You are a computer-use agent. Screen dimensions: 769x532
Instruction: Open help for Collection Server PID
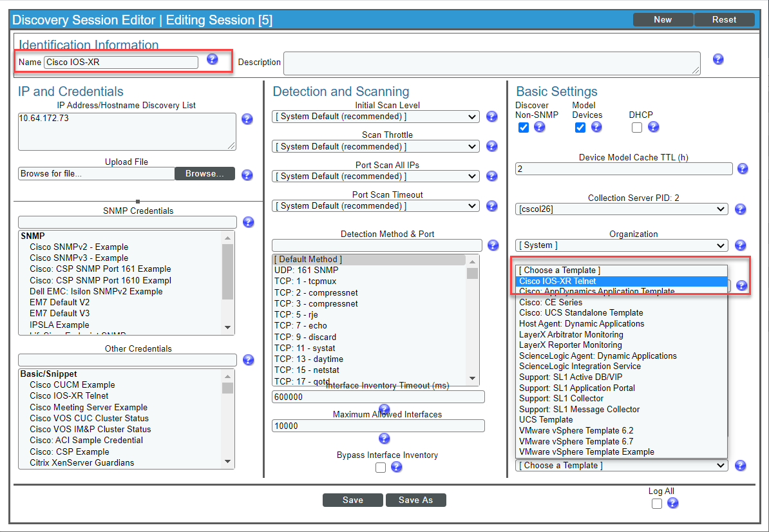coord(741,209)
